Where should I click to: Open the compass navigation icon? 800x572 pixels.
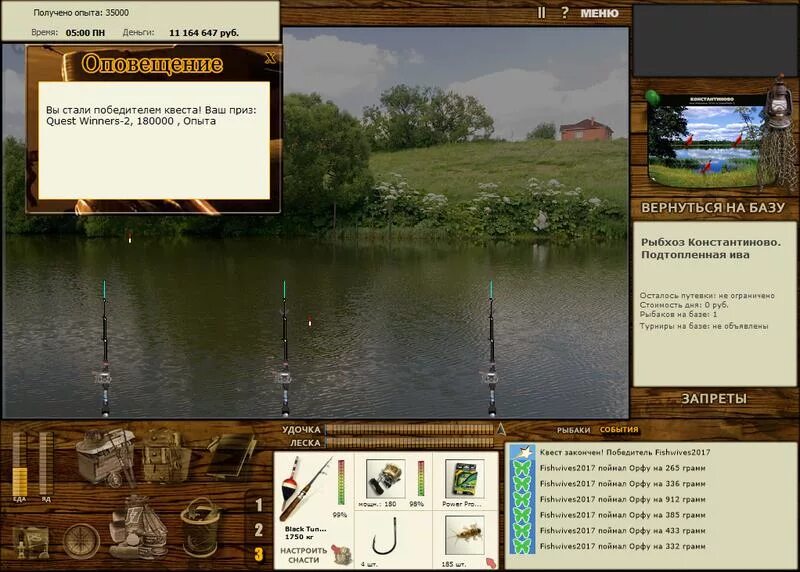(81, 541)
